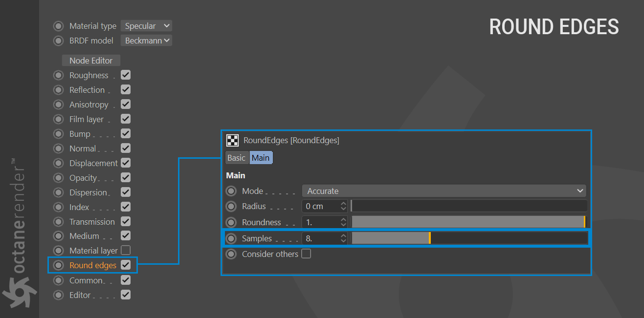This screenshot has height=318, width=644.
Task: Enable the Consider others checkbox
Action: click(x=306, y=254)
